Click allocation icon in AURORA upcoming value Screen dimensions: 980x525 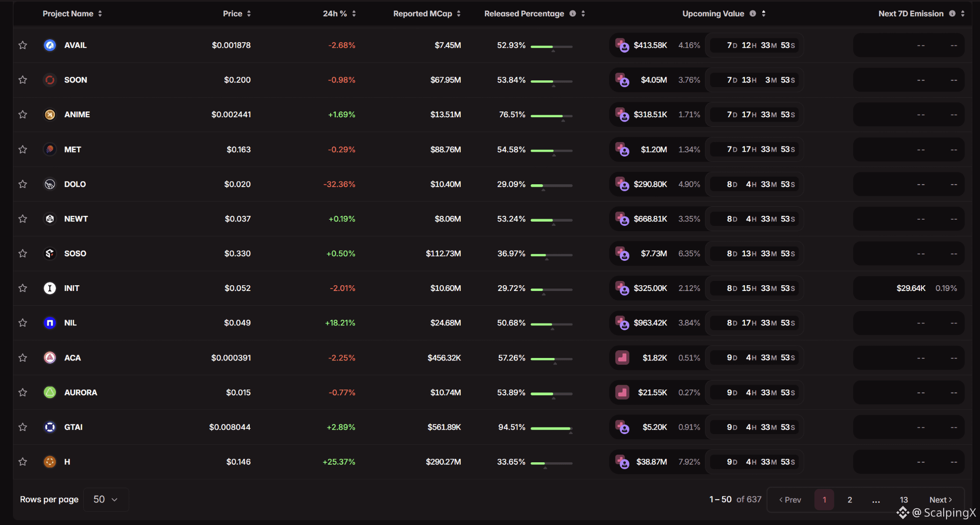(x=622, y=392)
